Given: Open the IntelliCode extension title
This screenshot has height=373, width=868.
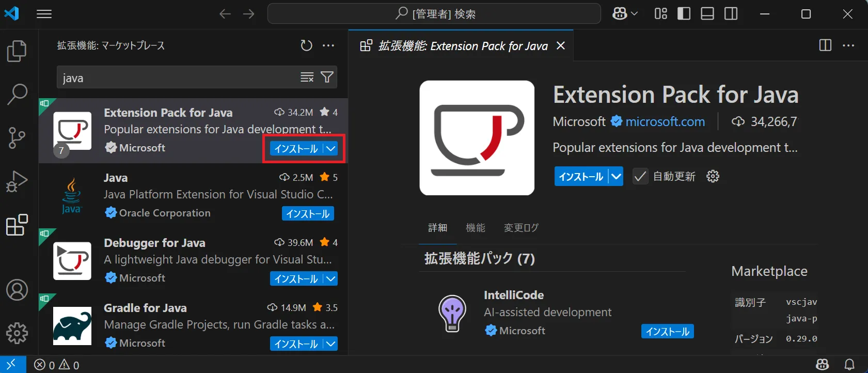Looking at the screenshot, I should tap(514, 295).
